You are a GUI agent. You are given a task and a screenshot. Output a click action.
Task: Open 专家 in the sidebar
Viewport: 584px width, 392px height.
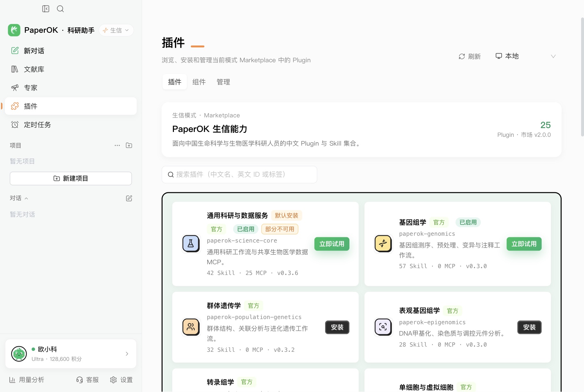coord(71,88)
